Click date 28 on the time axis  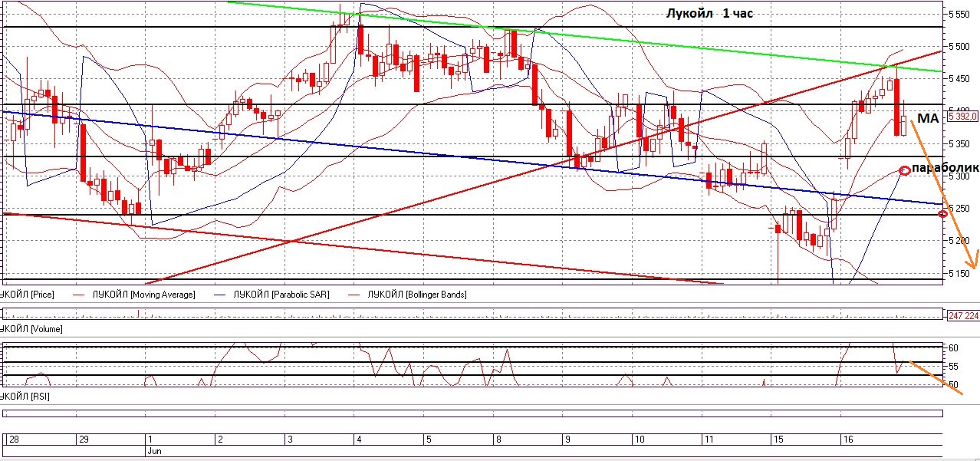13,440
